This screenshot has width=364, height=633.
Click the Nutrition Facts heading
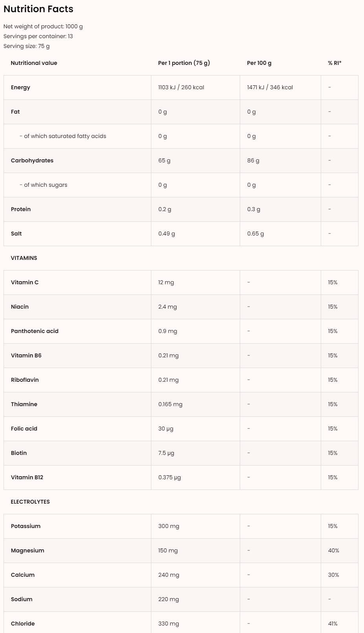pos(39,9)
